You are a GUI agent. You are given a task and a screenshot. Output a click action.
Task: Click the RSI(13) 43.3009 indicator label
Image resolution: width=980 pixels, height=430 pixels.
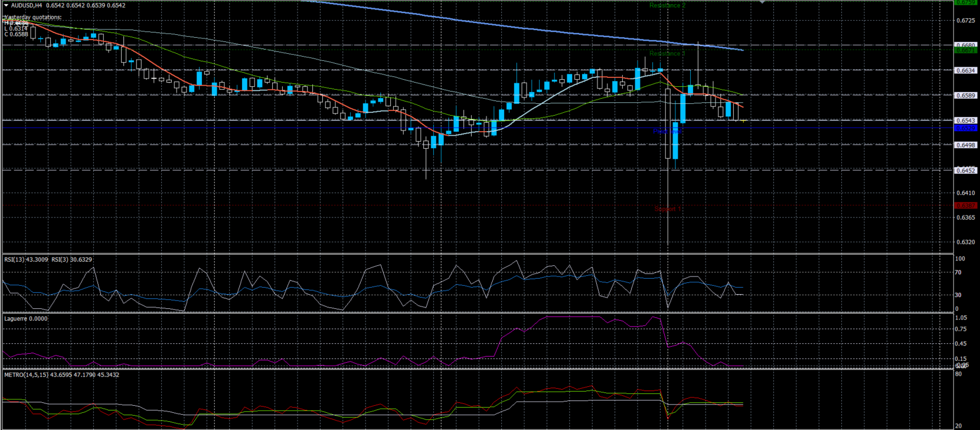pyautogui.click(x=26, y=260)
